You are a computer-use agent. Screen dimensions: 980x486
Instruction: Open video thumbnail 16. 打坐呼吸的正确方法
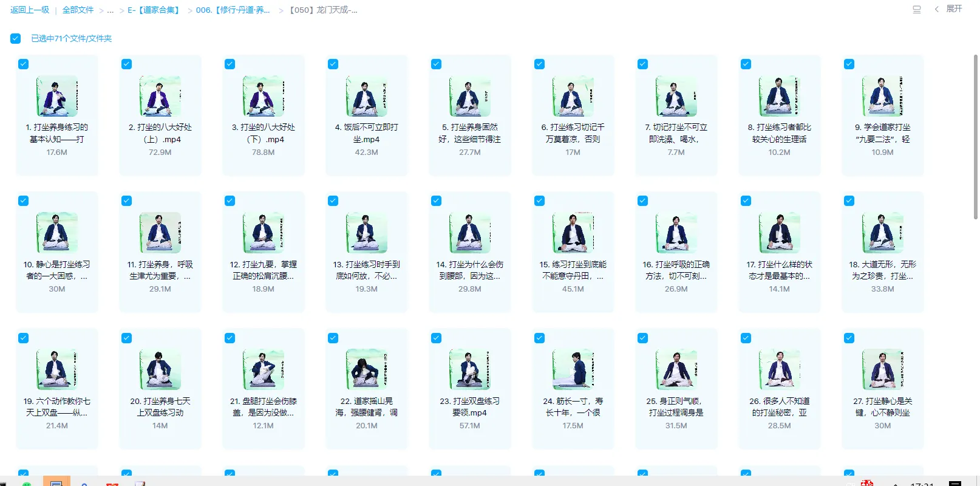coord(676,233)
